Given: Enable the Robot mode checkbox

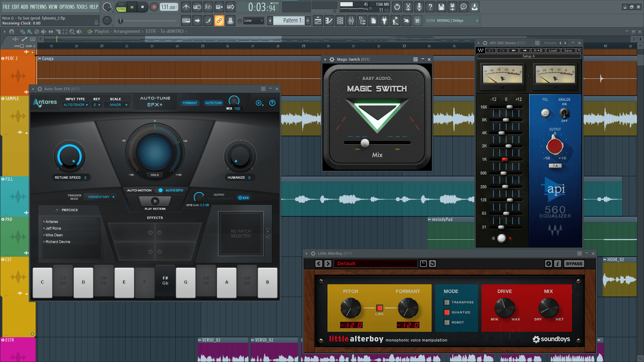Looking at the screenshot, I should pyautogui.click(x=447, y=322).
